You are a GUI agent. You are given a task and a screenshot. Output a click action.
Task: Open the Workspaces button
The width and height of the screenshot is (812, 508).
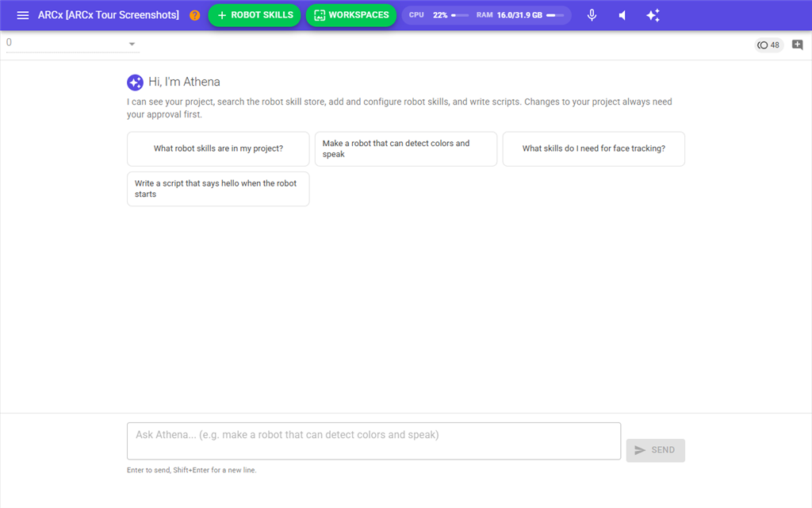click(x=351, y=15)
